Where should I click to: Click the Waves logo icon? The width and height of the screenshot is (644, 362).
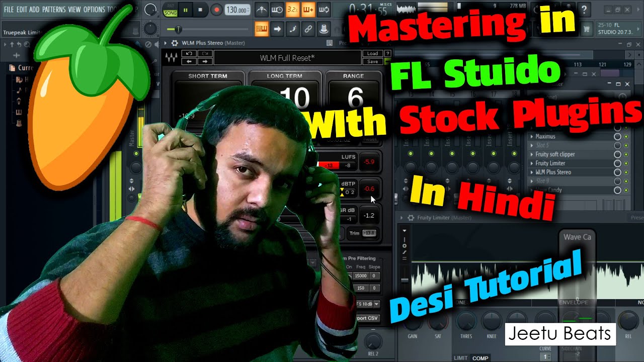172,57
